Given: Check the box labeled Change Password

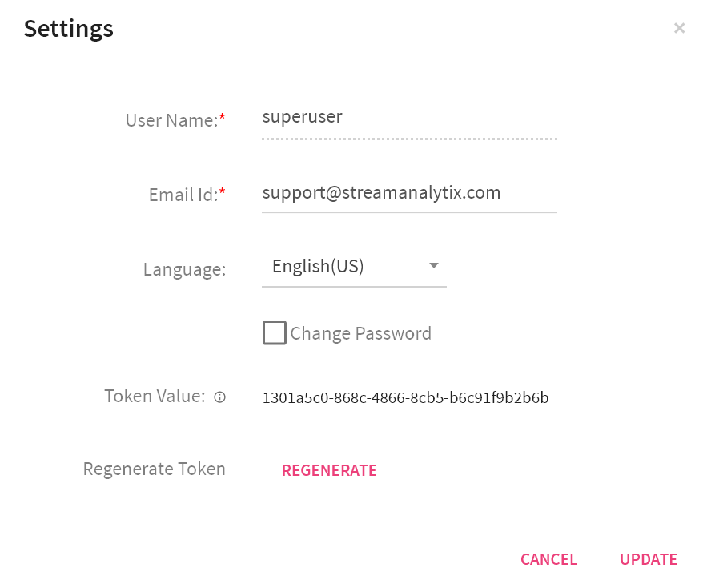Looking at the screenshot, I should pyautogui.click(x=274, y=332).
